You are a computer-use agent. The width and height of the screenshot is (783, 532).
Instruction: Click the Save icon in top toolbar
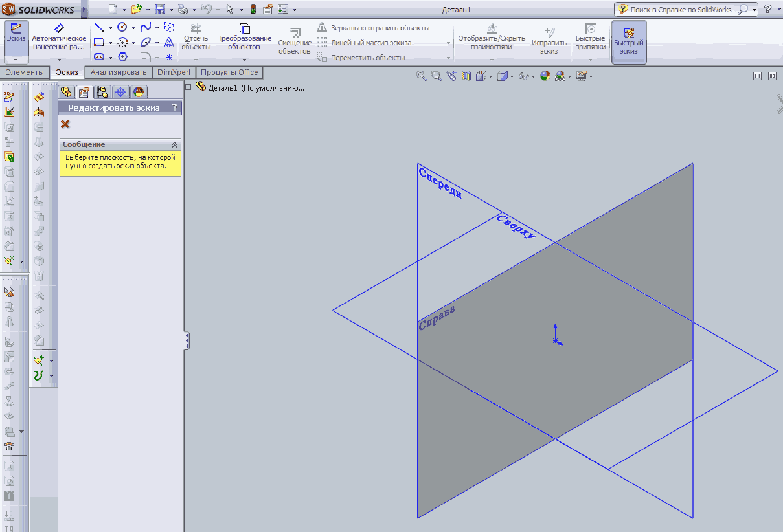click(x=160, y=9)
